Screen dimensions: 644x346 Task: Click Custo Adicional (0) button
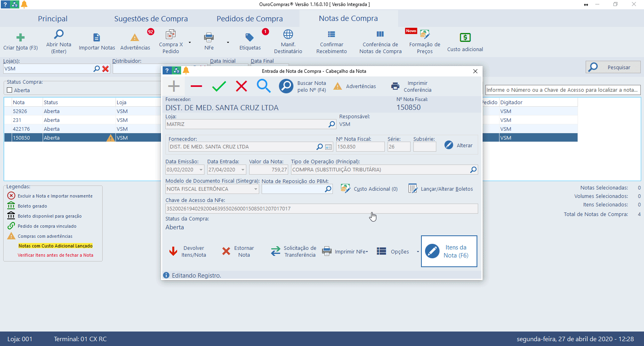(369, 189)
